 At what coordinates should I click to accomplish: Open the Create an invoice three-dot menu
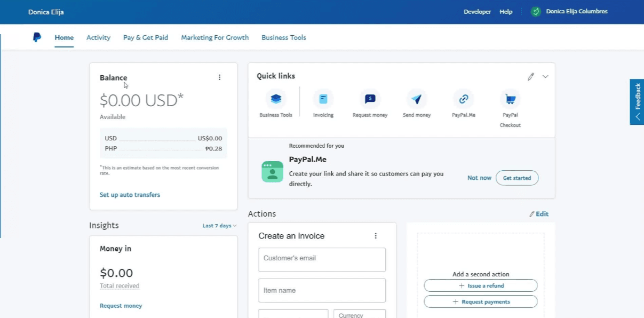pyautogui.click(x=376, y=236)
